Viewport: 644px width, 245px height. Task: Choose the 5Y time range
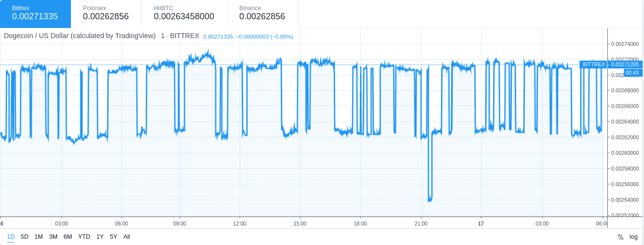[x=113, y=237]
